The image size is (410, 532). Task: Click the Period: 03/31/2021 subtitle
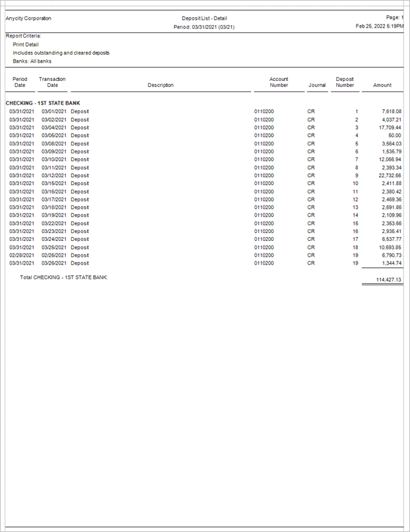pyautogui.click(x=204, y=27)
